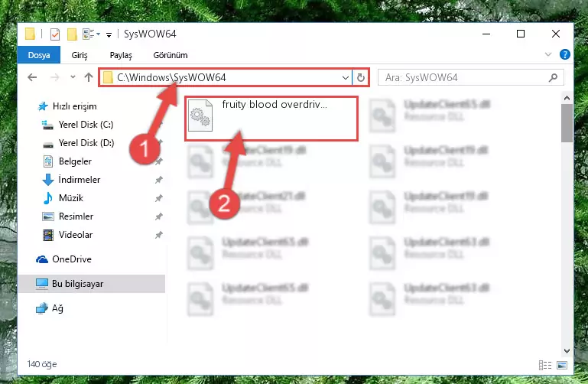Click the search magnifier icon

tap(553, 77)
